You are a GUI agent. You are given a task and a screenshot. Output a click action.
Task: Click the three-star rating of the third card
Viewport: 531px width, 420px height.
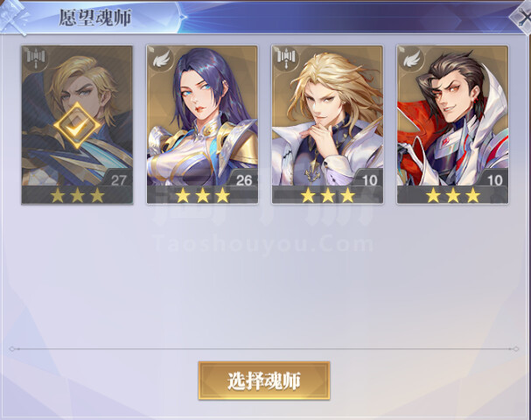(328, 195)
